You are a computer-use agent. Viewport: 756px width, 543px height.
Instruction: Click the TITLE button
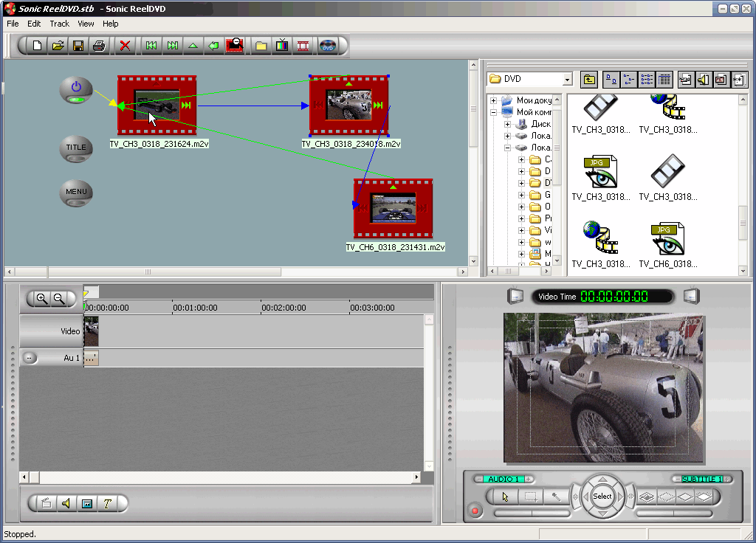click(x=76, y=148)
